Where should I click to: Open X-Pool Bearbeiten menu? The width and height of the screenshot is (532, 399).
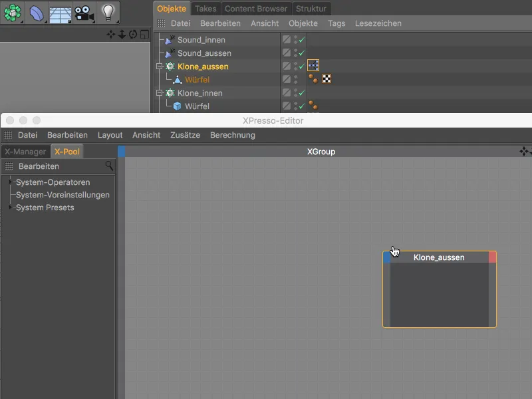click(x=39, y=166)
